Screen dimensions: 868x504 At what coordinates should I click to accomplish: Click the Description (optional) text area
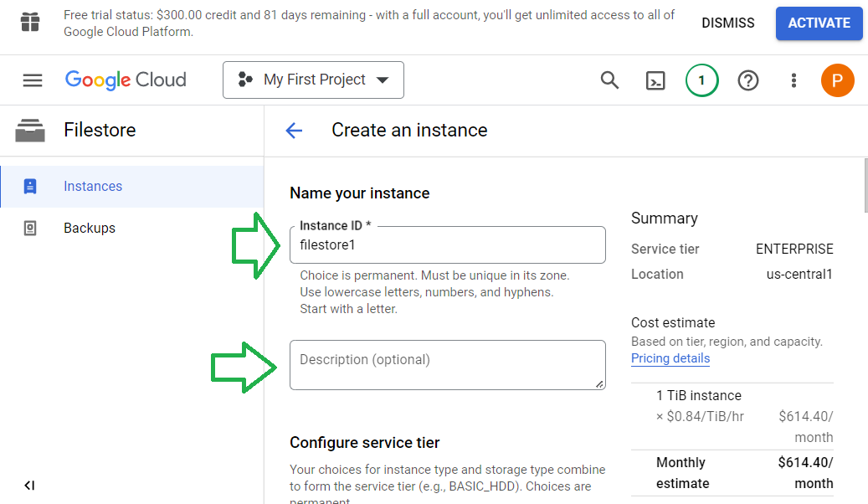pyautogui.click(x=447, y=365)
